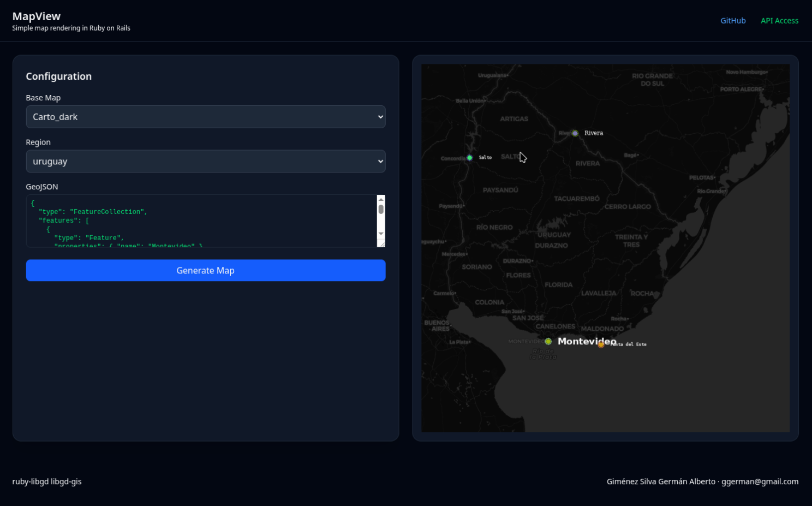Go to the API Access link
The image size is (812, 506).
click(x=779, y=21)
